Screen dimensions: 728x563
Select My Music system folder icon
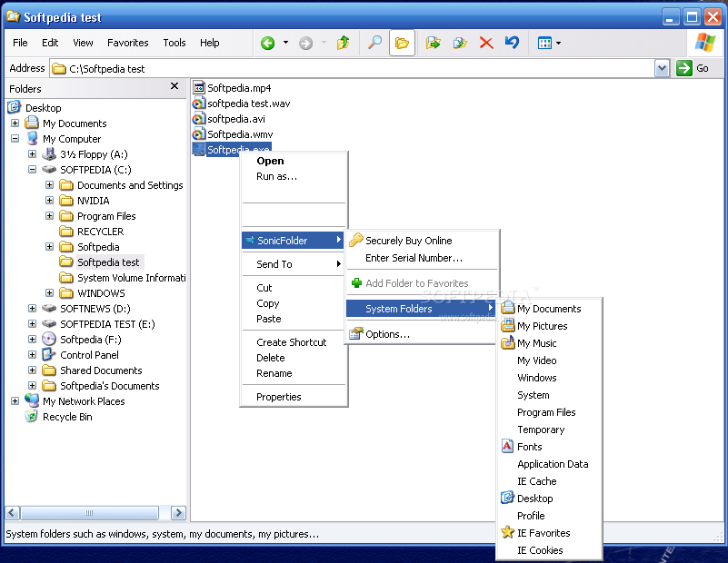click(x=508, y=342)
